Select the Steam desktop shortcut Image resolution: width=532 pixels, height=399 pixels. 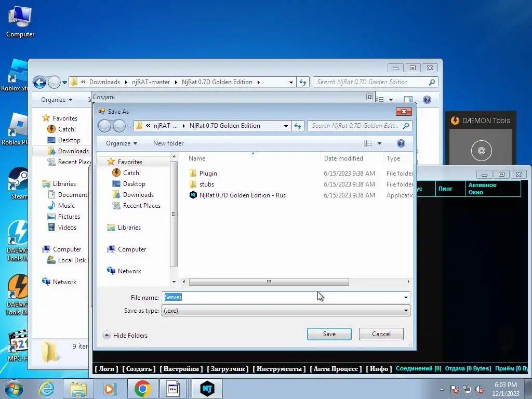click(18, 183)
